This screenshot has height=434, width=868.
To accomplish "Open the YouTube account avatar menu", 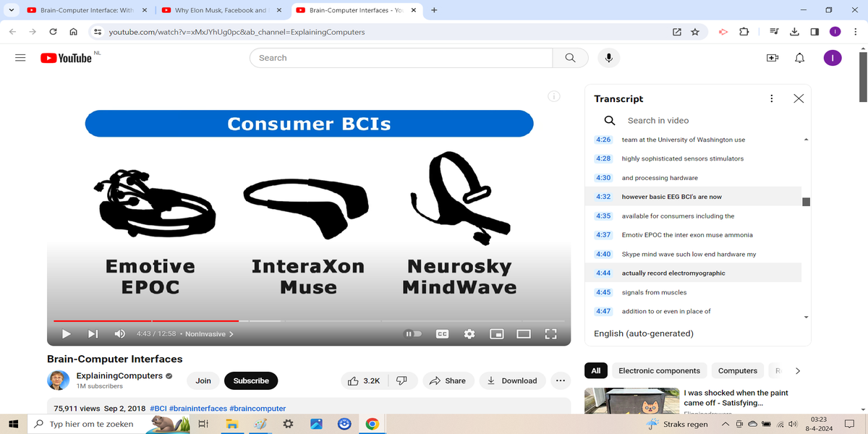I will tap(833, 58).
